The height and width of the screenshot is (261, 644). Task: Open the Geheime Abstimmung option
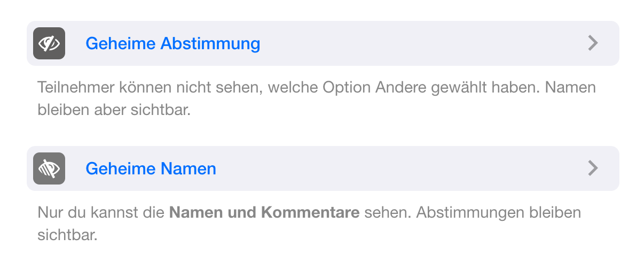pyautogui.click(x=172, y=43)
